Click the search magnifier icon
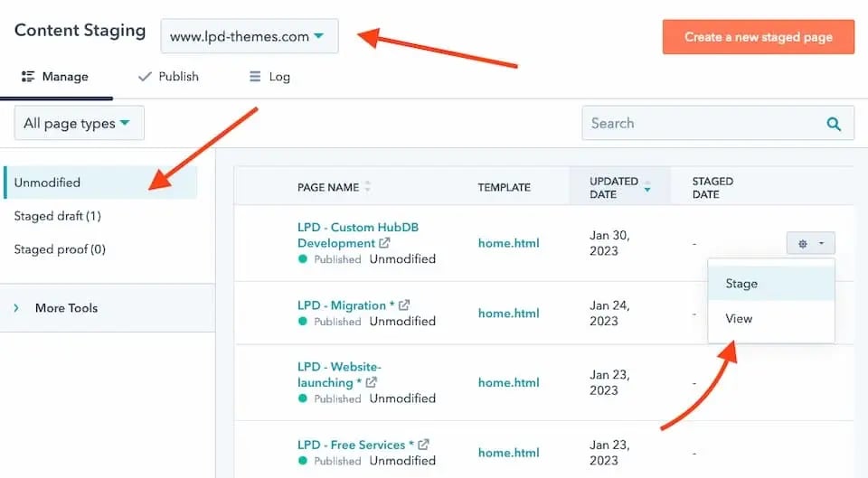The height and width of the screenshot is (478, 868). (x=834, y=124)
